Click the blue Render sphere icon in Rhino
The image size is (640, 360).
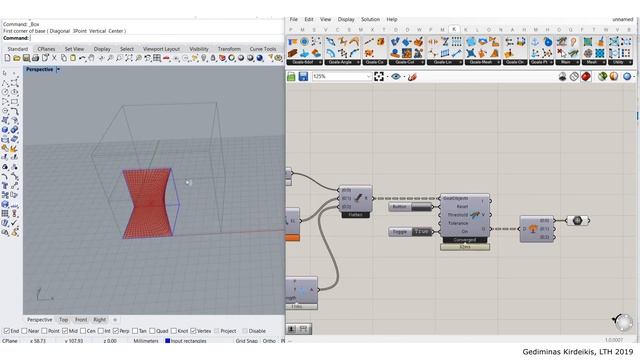[x=260, y=58]
